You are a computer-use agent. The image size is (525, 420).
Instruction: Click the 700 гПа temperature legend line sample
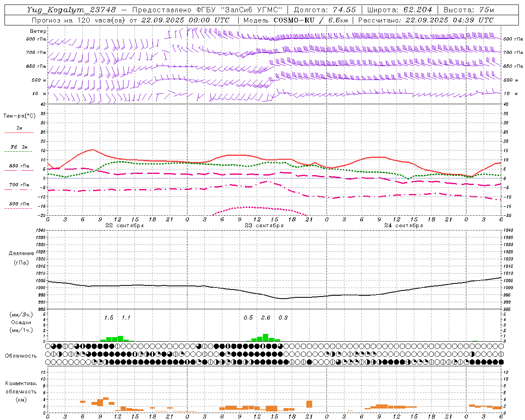click(x=19, y=189)
